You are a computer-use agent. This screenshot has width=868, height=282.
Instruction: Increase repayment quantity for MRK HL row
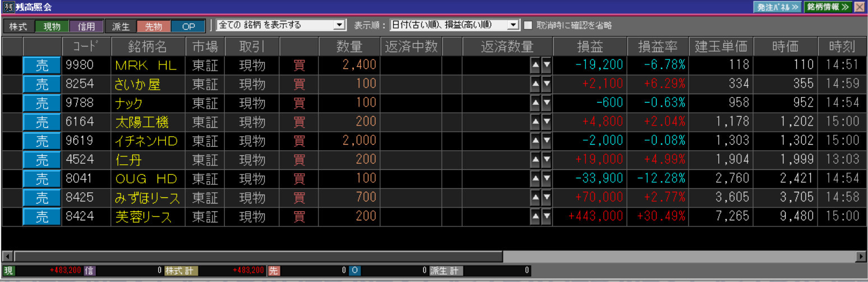click(x=535, y=66)
